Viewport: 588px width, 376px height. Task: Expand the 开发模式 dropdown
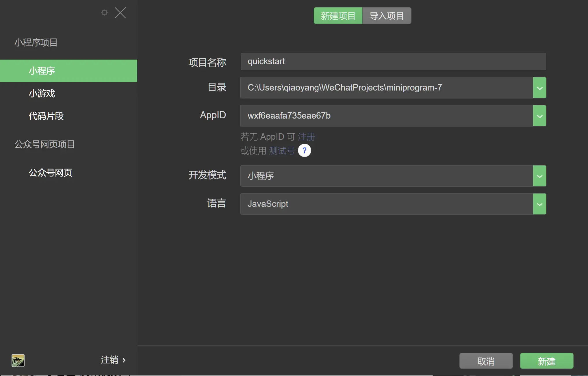[539, 176]
